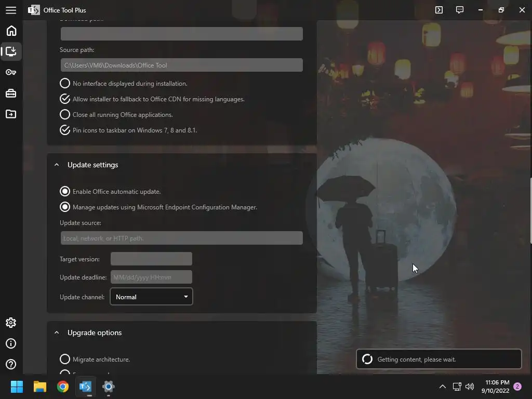
Task: Open the Office documents conversion folder icon
Action: [11, 114]
